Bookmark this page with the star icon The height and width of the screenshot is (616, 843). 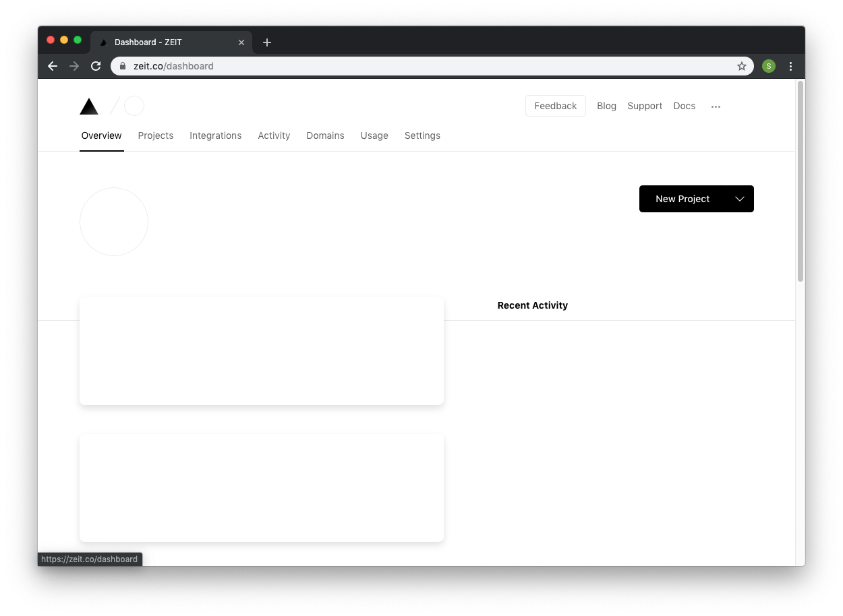742,66
